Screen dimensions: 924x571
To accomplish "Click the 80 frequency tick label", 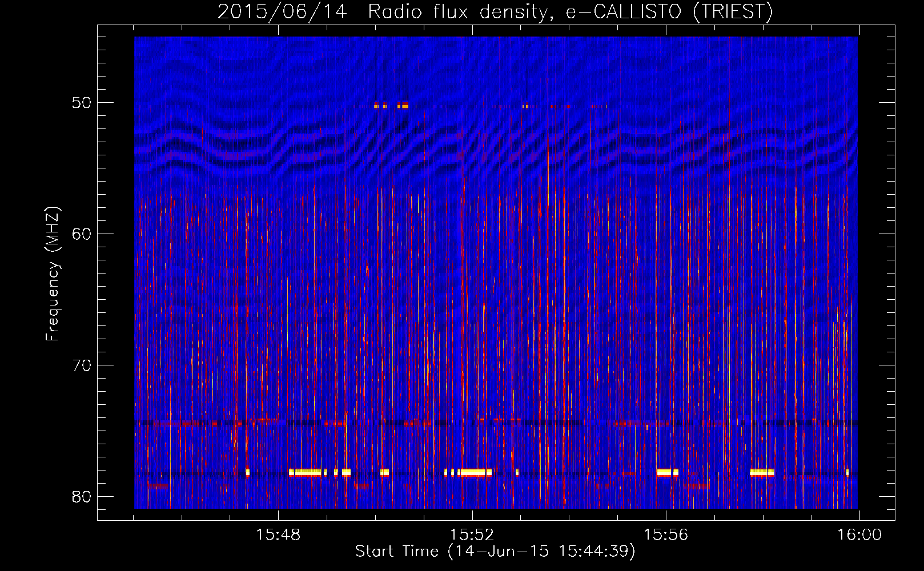I will (x=82, y=497).
